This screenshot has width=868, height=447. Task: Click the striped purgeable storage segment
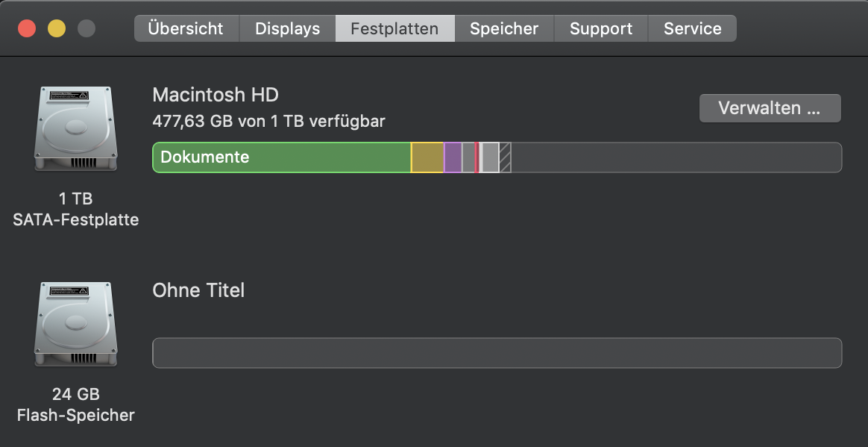(505, 157)
